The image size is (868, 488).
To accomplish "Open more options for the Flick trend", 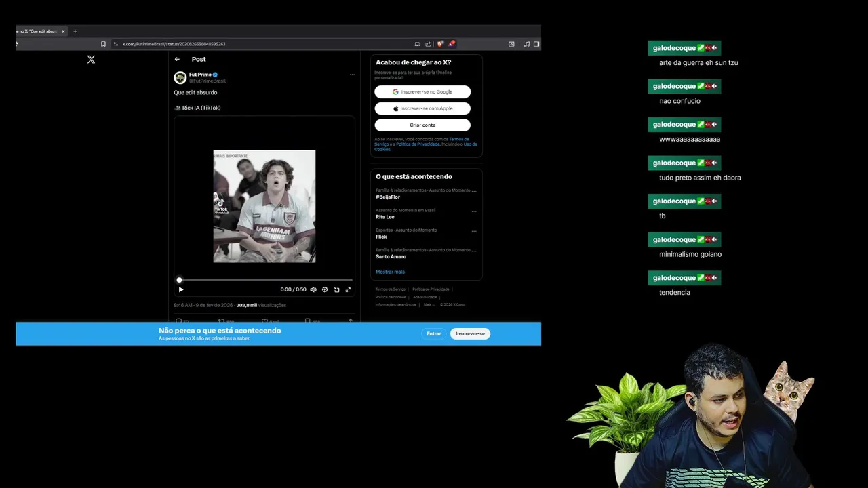I will point(474,230).
